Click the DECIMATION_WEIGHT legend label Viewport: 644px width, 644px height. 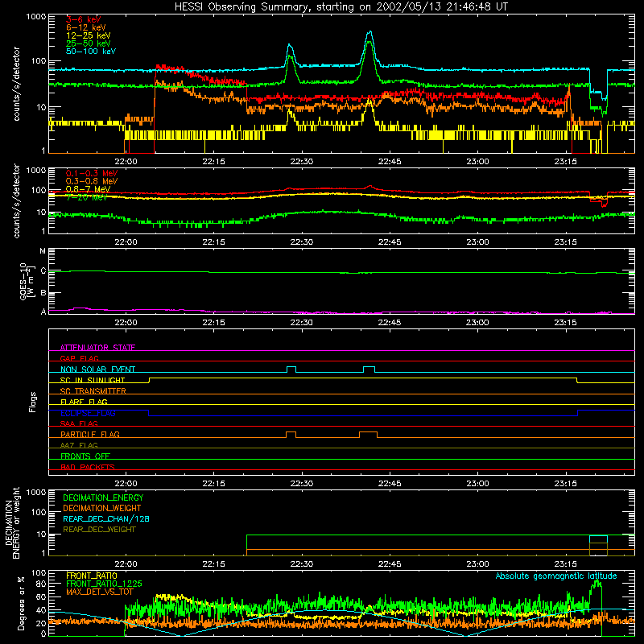coord(102,508)
